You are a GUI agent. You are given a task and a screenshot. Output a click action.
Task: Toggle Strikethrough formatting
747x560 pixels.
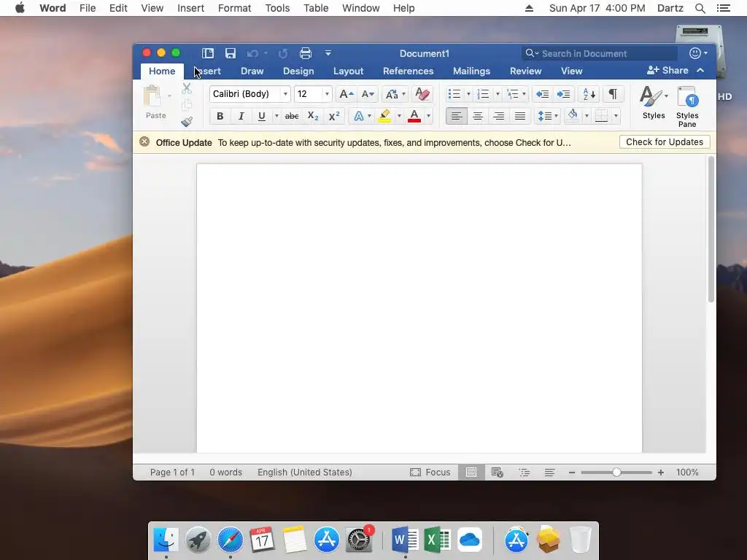click(x=292, y=116)
